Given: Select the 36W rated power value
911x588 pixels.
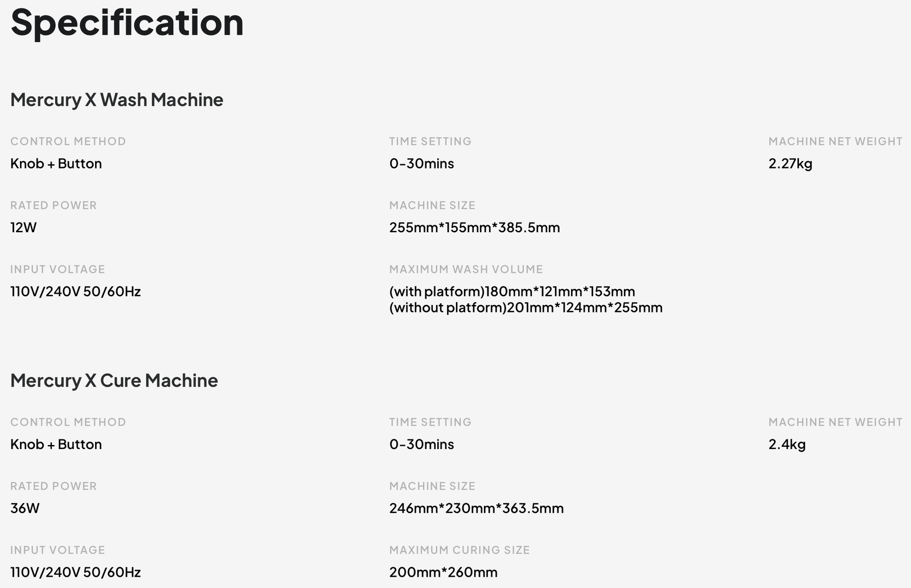Looking at the screenshot, I should point(25,508).
